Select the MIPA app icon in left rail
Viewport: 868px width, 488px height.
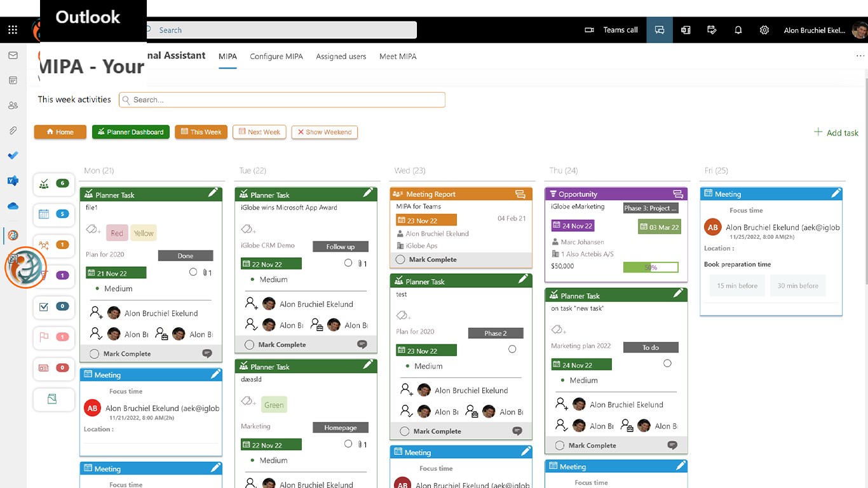(x=13, y=235)
